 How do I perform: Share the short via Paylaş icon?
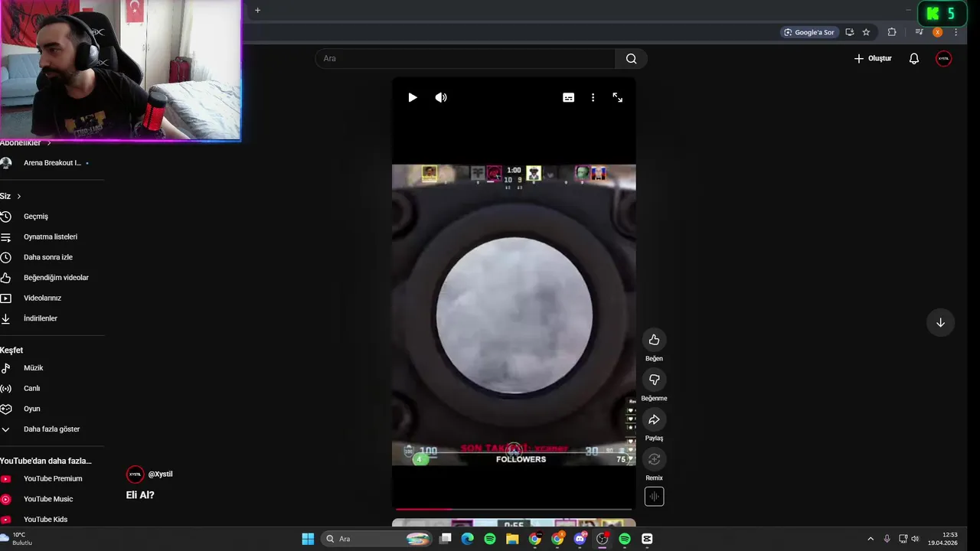654,419
